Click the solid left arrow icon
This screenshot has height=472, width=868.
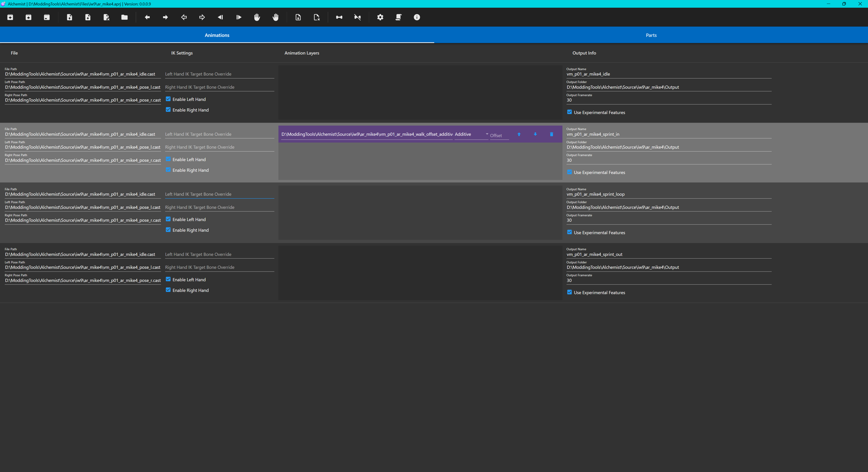tap(147, 17)
